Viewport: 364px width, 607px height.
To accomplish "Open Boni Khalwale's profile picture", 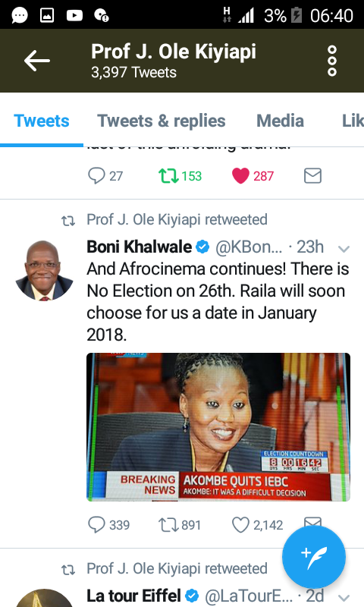I will coord(44,270).
